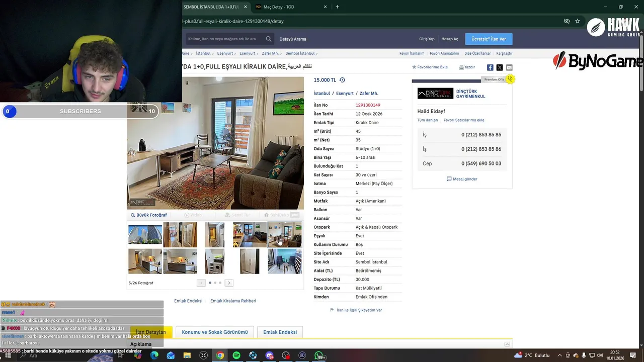Focus the site search input field
Image resolution: width=644 pixels, height=362 pixels.
tap(224, 39)
